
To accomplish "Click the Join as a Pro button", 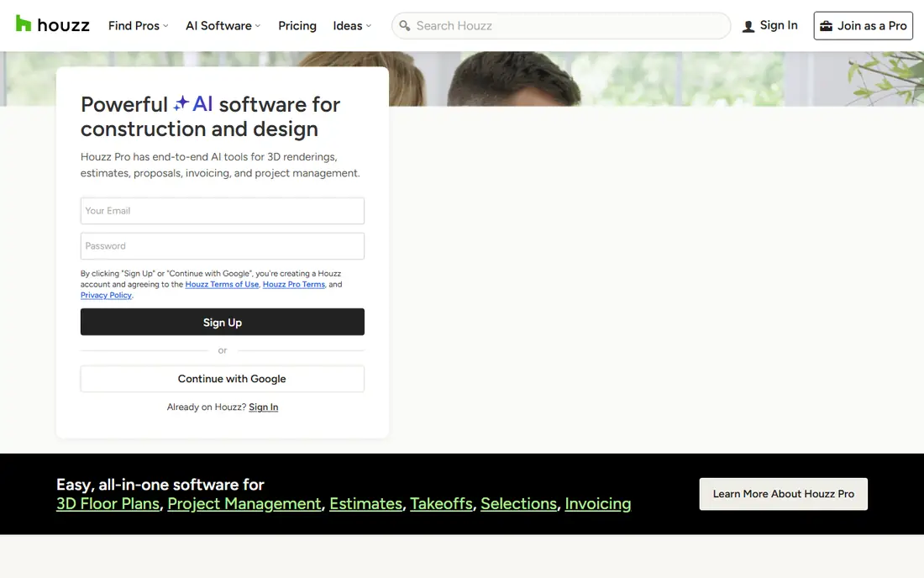I will [x=864, y=26].
